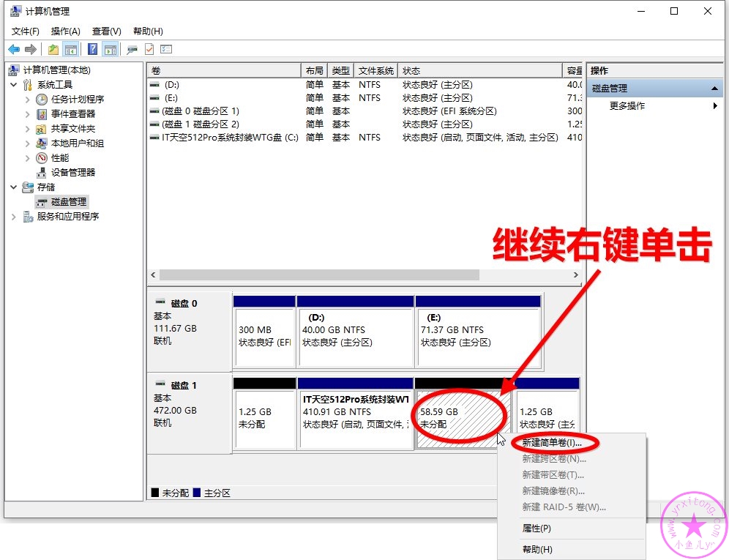Click the 卷 column header

224,71
